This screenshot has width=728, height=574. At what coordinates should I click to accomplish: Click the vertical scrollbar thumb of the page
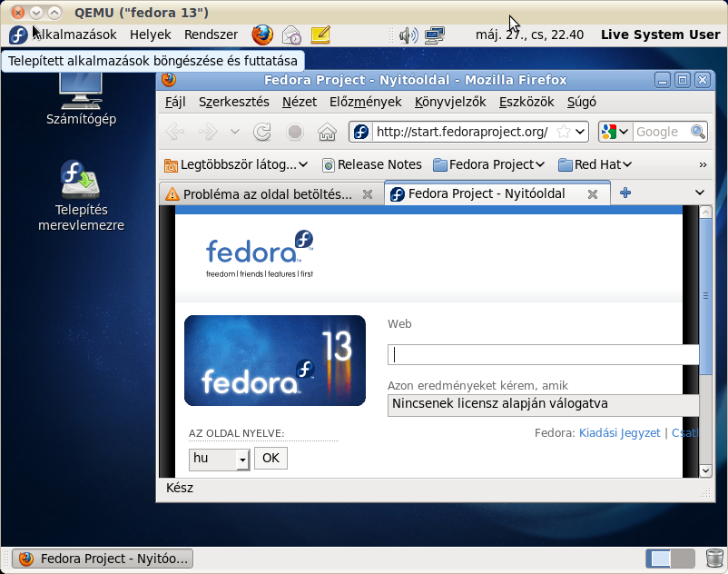[x=705, y=296]
